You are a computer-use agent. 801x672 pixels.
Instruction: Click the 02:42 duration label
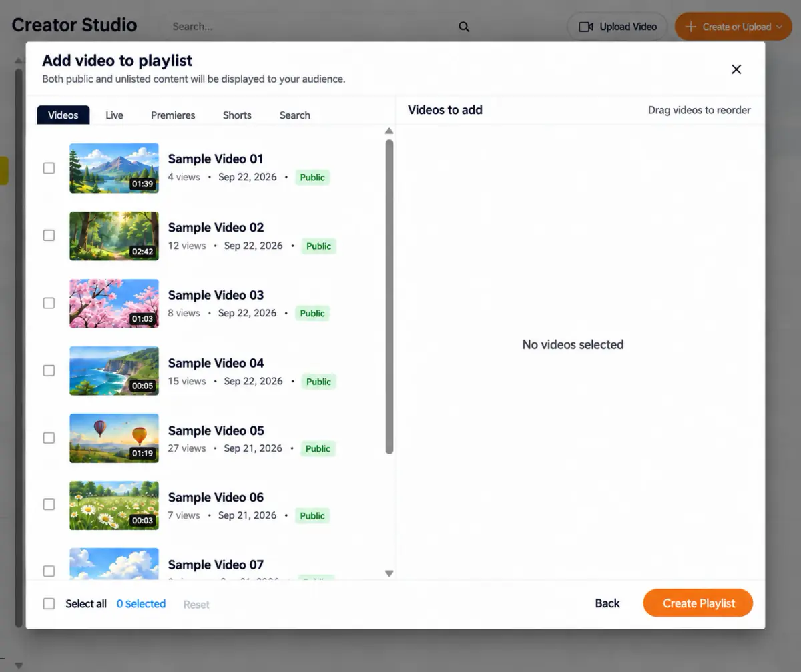142,252
